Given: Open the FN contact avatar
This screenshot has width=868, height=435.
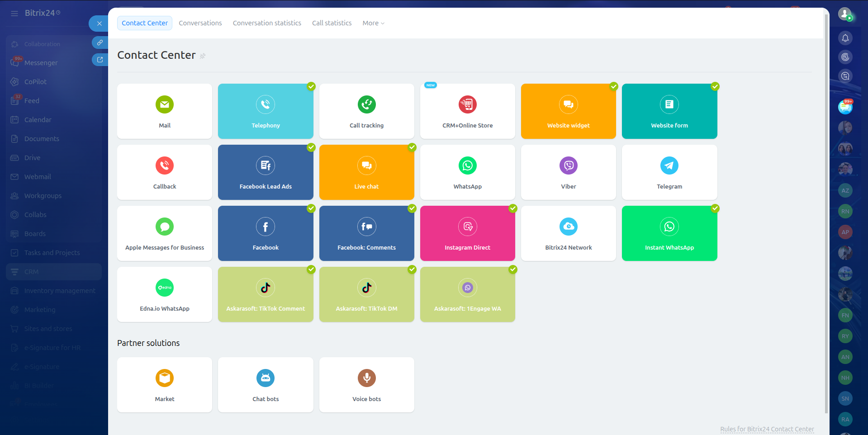Looking at the screenshot, I should click(845, 315).
